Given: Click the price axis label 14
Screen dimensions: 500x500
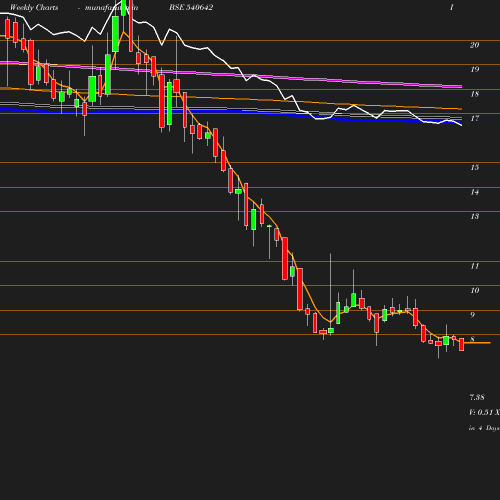Looking at the screenshot, I should click(x=475, y=192).
